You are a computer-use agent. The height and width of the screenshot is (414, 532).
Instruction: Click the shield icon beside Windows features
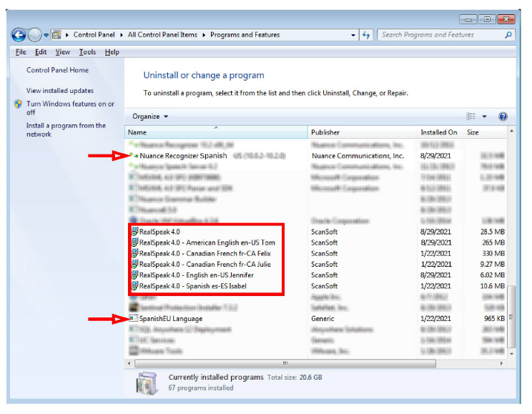[19, 104]
